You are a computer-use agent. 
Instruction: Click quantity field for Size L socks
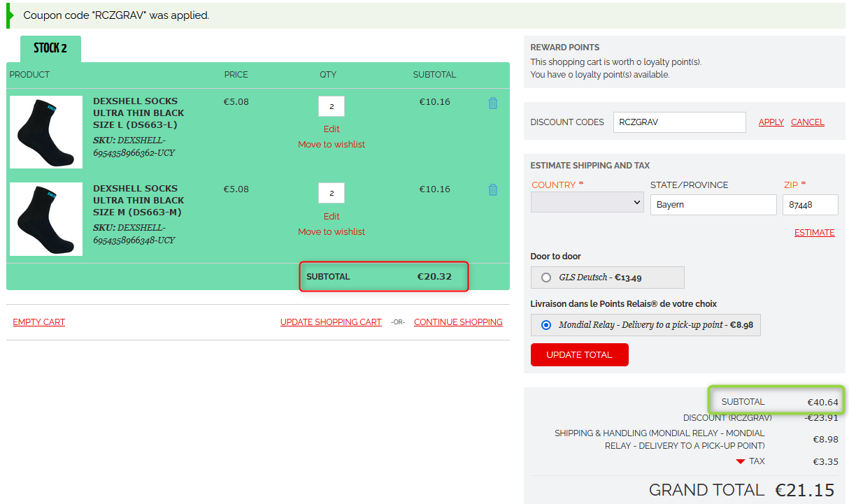[331, 106]
